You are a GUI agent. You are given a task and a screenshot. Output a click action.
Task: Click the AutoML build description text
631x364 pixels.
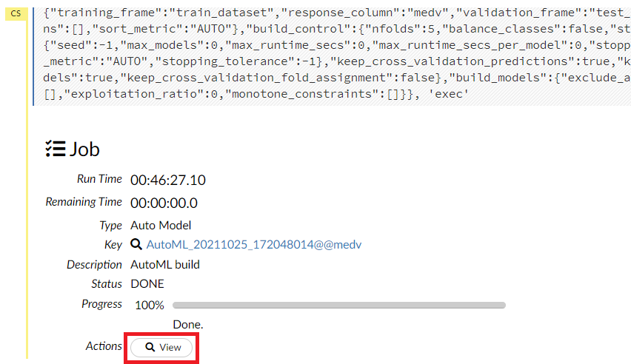[165, 264]
